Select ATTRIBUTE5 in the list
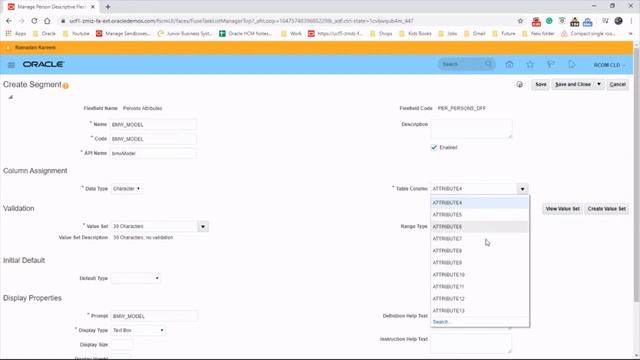Screen dimensions: 640x360 coord(480,215)
